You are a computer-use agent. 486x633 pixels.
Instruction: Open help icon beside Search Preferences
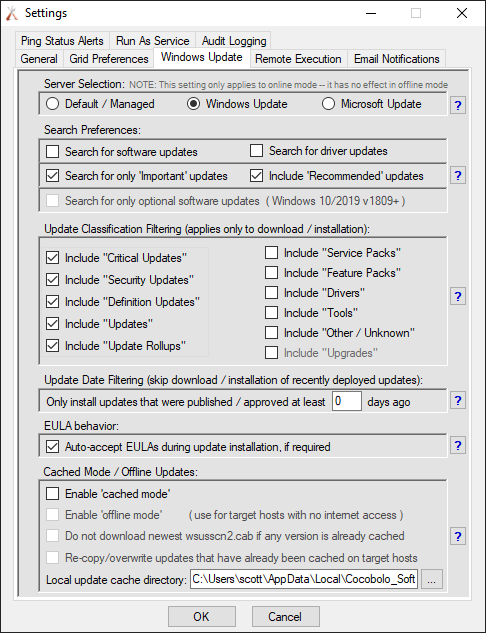[x=458, y=176]
